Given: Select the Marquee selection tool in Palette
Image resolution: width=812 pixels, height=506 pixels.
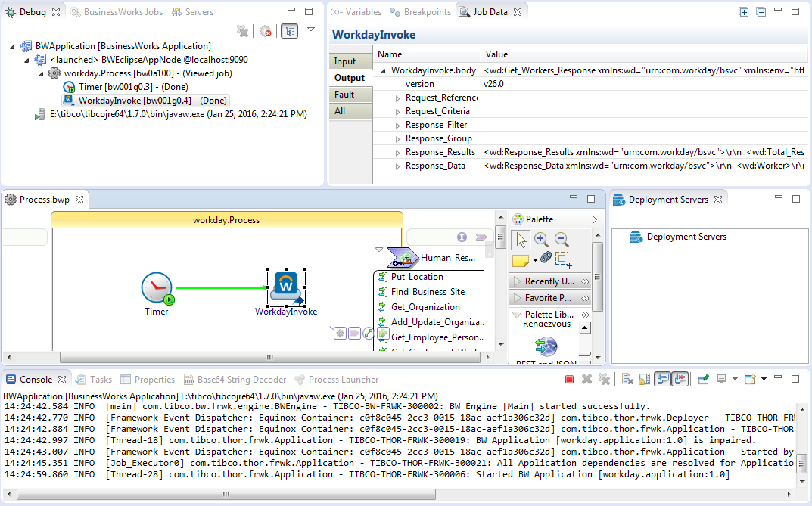Looking at the screenshot, I should pyautogui.click(x=562, y=259).
